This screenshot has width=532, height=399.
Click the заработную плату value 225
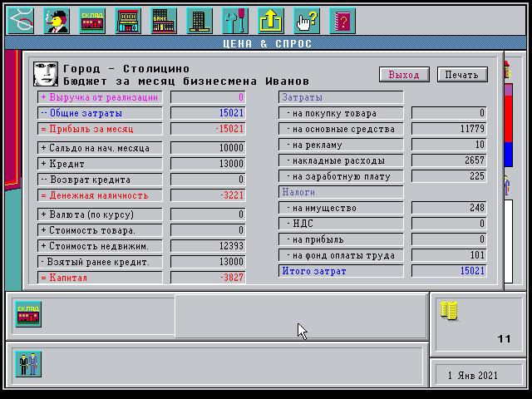pos(449,177)
